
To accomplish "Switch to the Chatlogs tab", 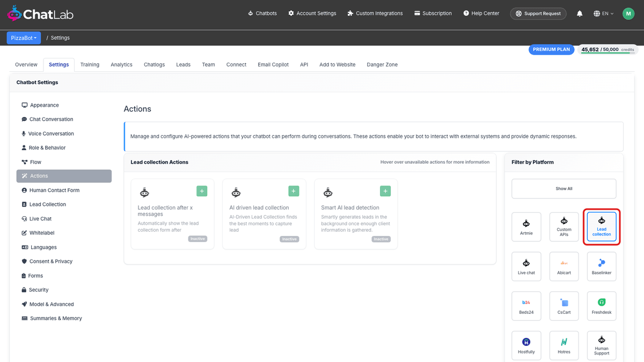I will pyautogui.click(x=155, y=64).
